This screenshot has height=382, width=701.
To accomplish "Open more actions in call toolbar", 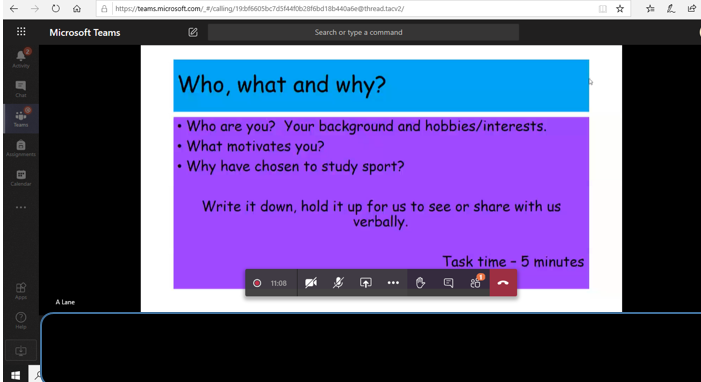I will (393, 283).
